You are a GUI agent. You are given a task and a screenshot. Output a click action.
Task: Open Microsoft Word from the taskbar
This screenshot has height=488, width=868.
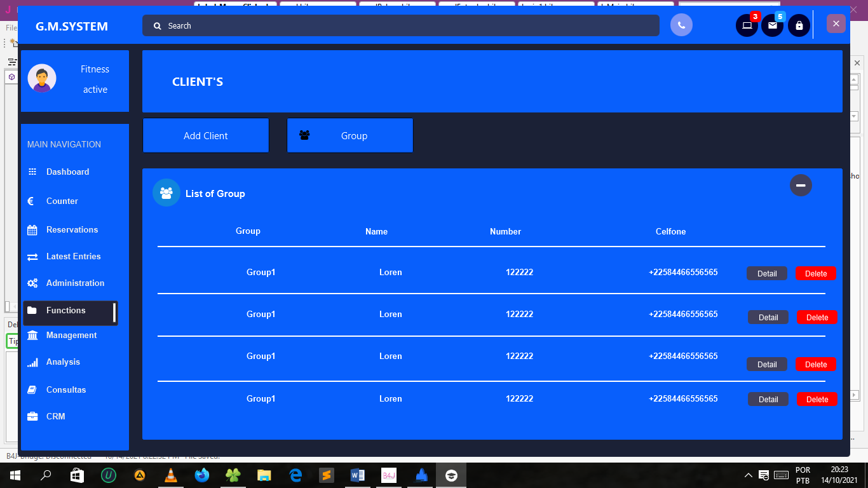(x=357, y=475)
